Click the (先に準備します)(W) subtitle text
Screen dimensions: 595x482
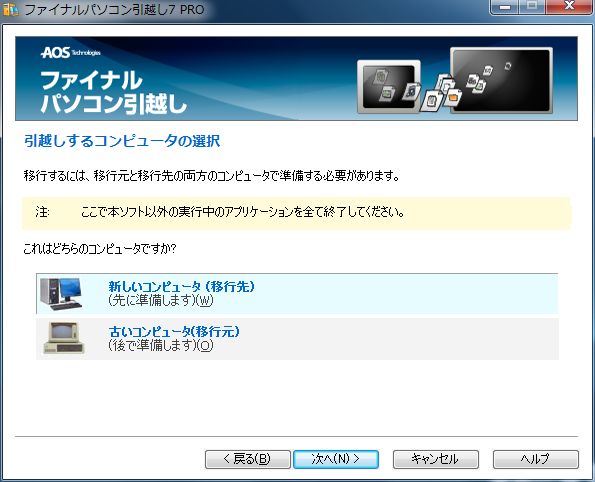[x=161, y=301]
